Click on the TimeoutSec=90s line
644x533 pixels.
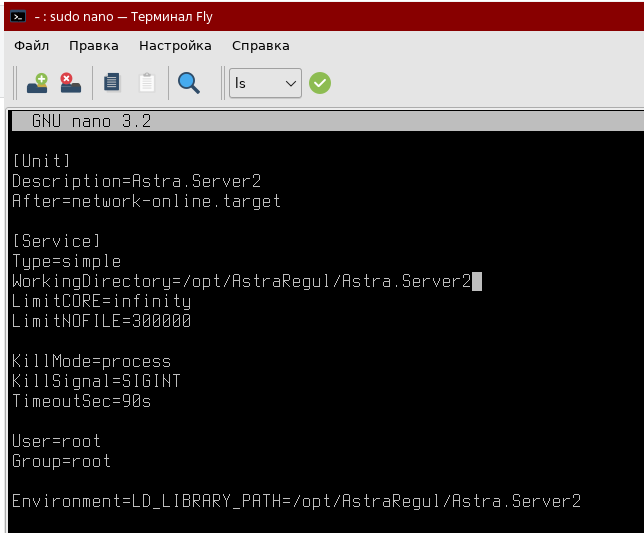81,401
